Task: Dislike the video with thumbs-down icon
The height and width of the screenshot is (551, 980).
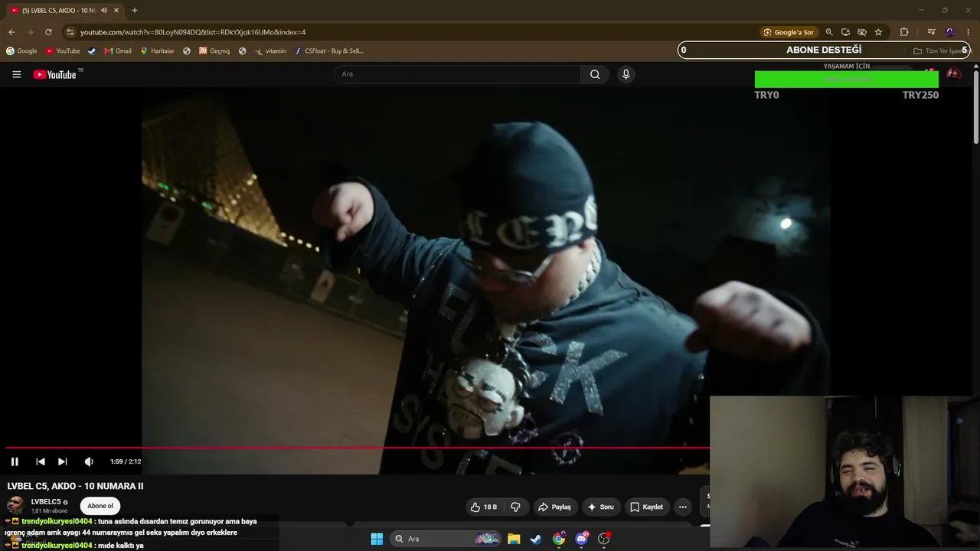Action: 515,507
